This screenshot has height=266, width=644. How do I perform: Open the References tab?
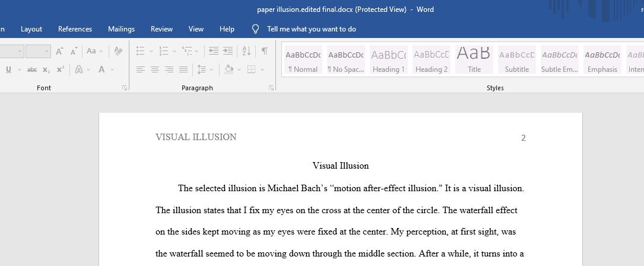(75, 28)
